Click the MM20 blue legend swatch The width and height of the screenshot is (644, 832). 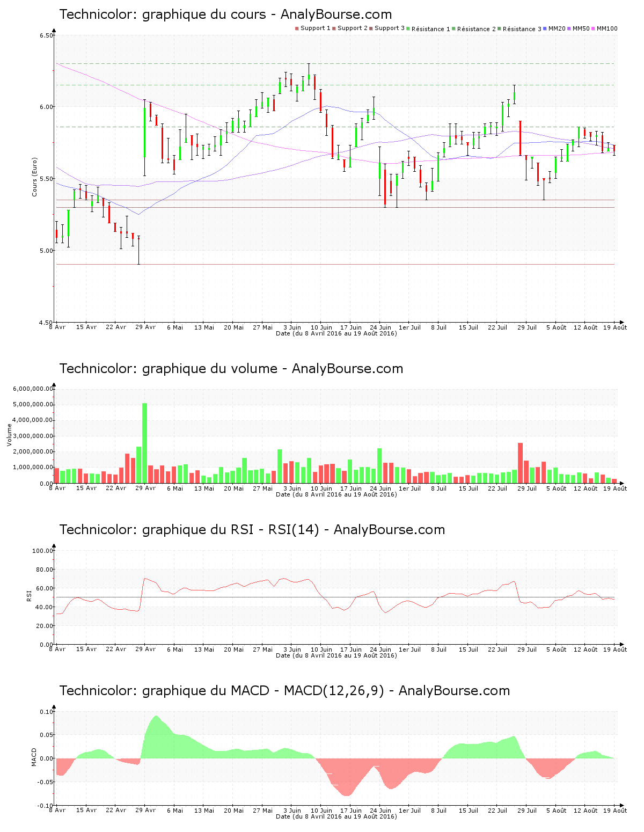[545, 28]
